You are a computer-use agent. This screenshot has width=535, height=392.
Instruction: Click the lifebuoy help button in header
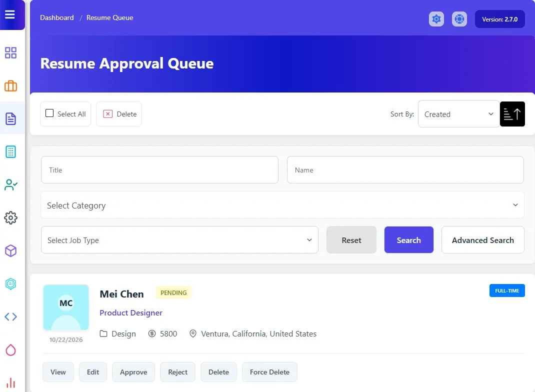(459, 19)
